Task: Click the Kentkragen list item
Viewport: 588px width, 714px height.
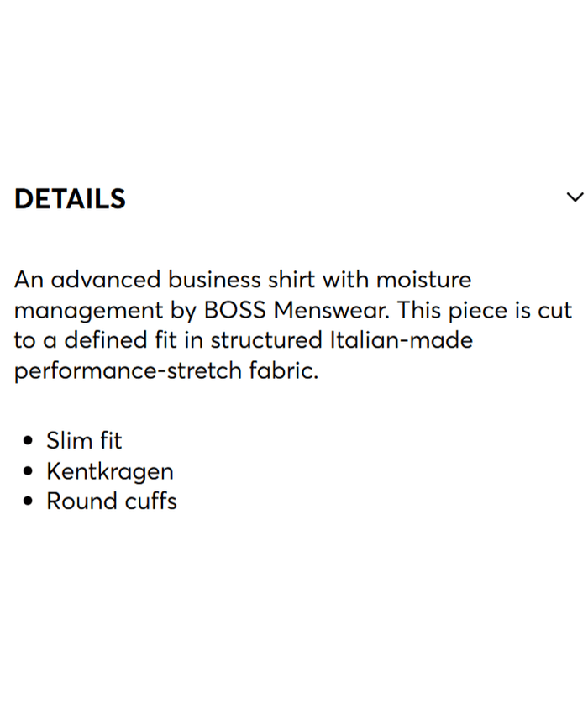Action: point(109,471)
